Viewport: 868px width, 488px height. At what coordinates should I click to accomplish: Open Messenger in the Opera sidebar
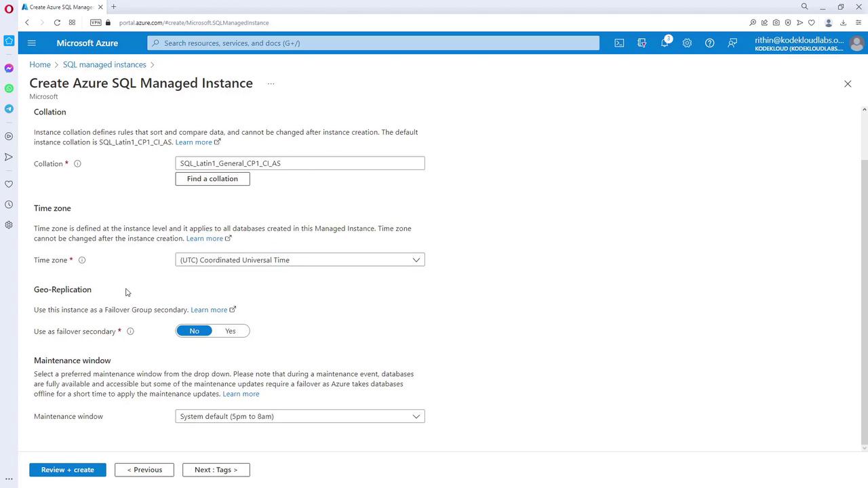pyautogui.click(x=9, y=68)
